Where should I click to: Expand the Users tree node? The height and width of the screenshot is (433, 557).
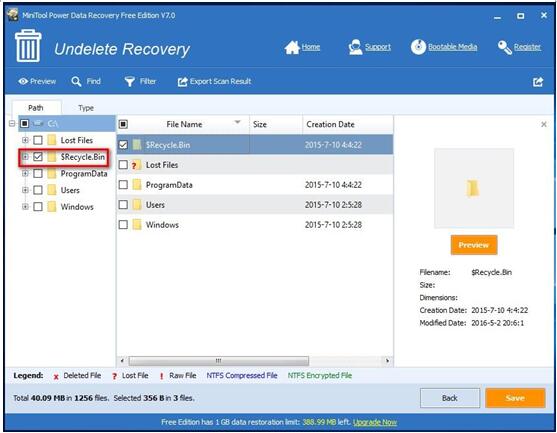click(25, 190)
